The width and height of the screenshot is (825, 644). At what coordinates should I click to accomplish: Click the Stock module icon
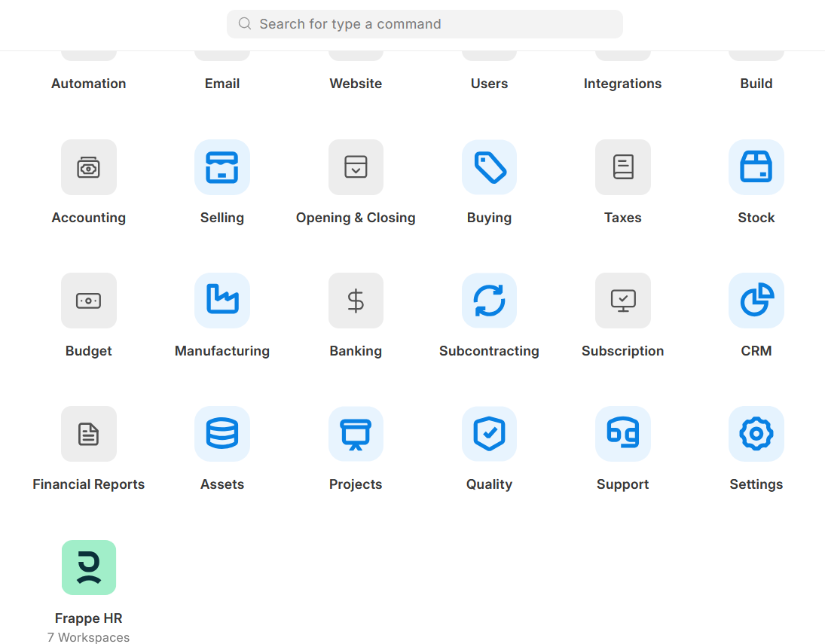(756, 167)
